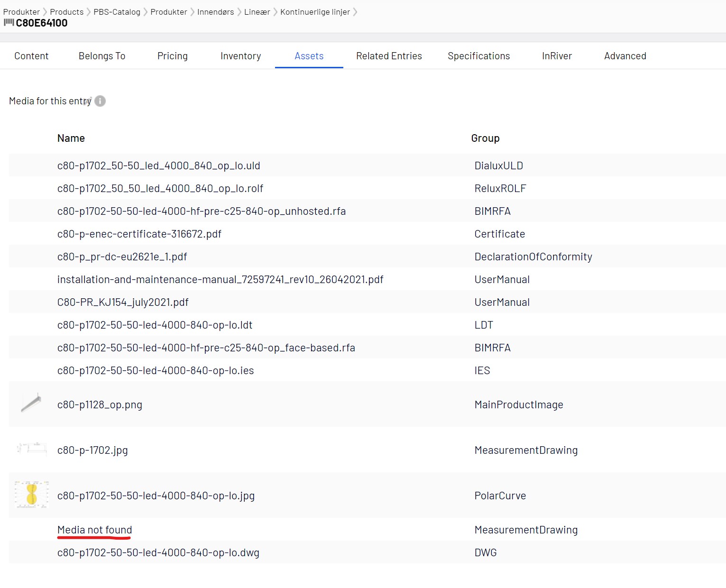Select the Advanced tab
Screen dimensions: 726x588
[x=625, y=56]
